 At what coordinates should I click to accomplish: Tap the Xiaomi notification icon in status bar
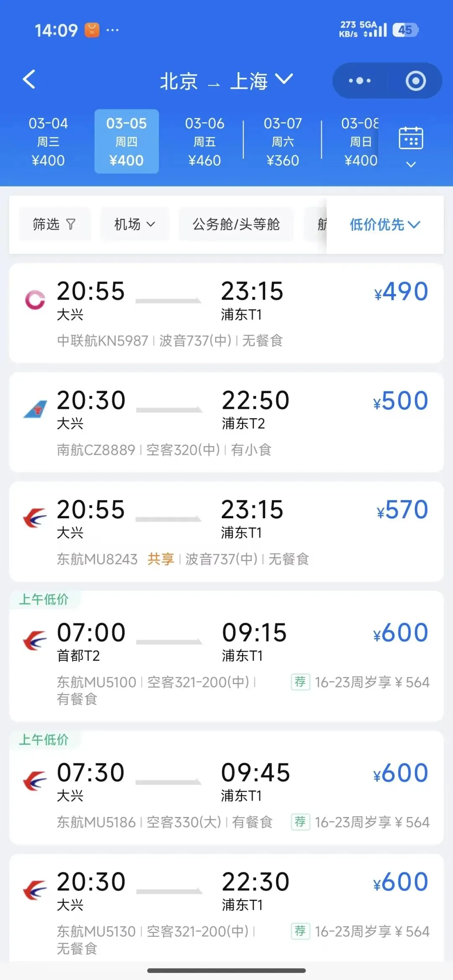point(92,30)
